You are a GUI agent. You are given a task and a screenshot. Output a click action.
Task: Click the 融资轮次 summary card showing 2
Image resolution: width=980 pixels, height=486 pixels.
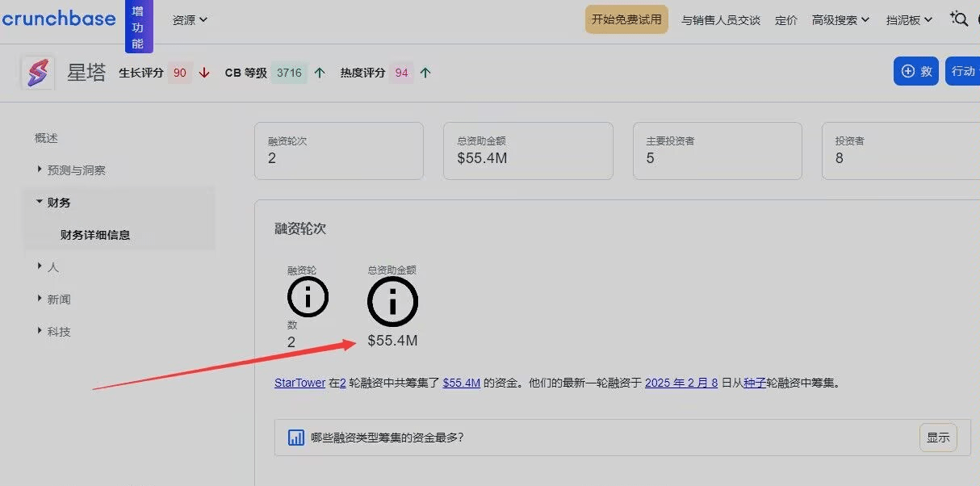tap(339, 151)
